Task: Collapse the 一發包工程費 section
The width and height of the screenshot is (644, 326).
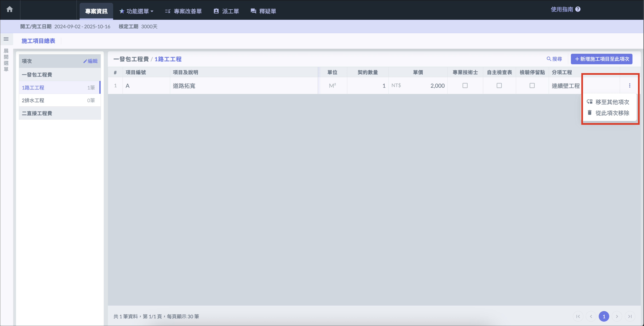Action: point(37,75)
